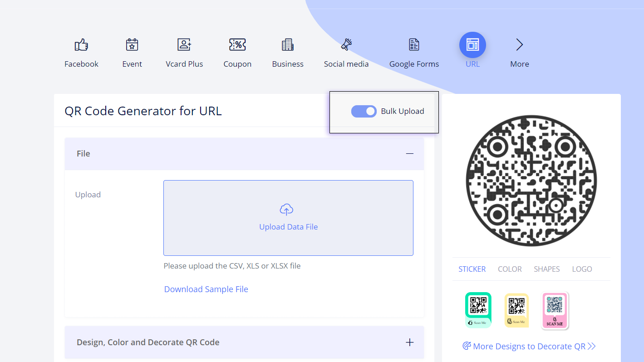Choose the Event calendar icon
Image resolution: width=644 pixels, height=362 pixels.
tap(132, 45)
